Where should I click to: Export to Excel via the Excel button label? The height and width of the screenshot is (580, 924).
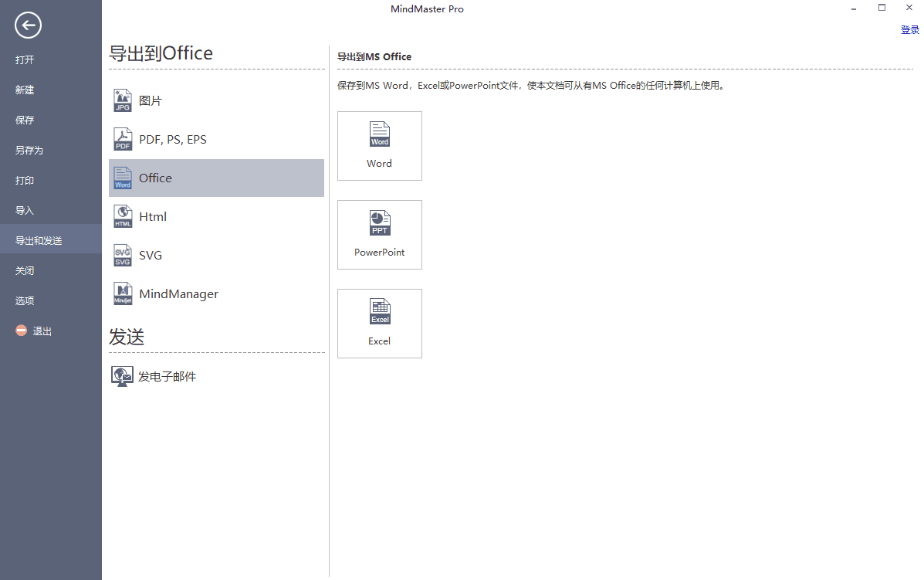(380, 341)
